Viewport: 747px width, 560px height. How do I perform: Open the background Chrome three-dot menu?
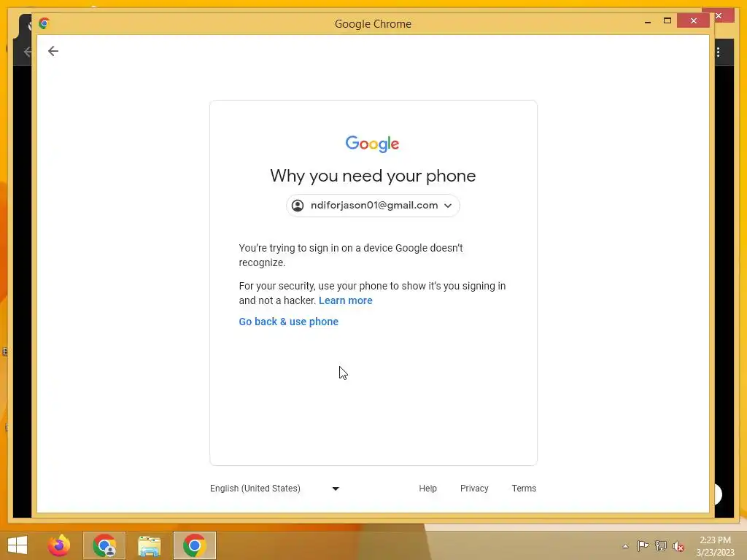(718, 52)
